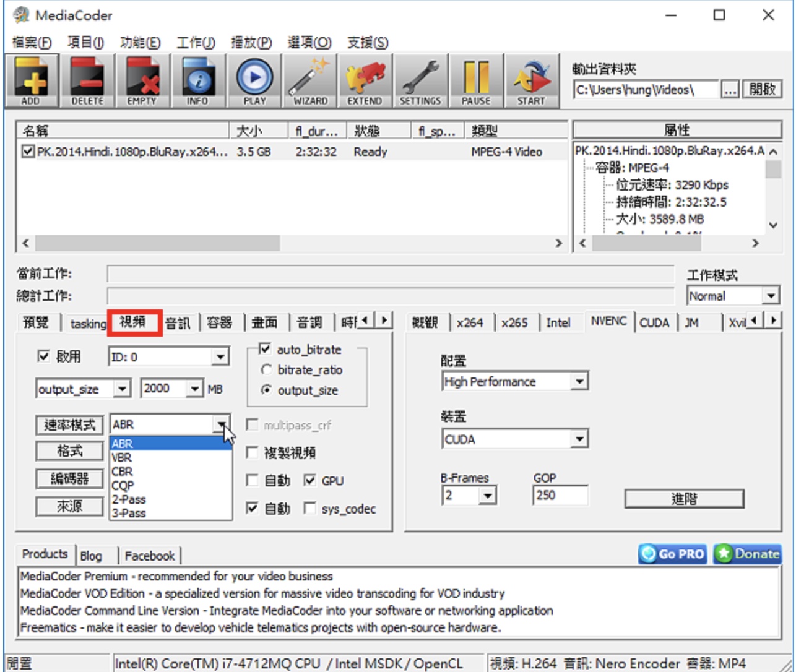Click the ADD file toolbar icon

pyautogui.click(x=32, y=81)
